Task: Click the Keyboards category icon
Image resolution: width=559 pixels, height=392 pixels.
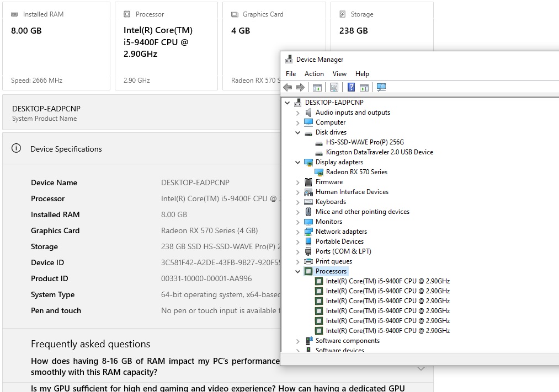Action: [x=308, y=202]
